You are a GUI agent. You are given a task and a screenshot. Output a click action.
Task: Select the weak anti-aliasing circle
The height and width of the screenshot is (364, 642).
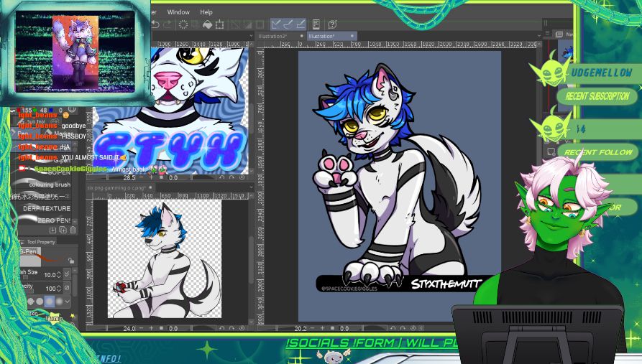point(40,302)
